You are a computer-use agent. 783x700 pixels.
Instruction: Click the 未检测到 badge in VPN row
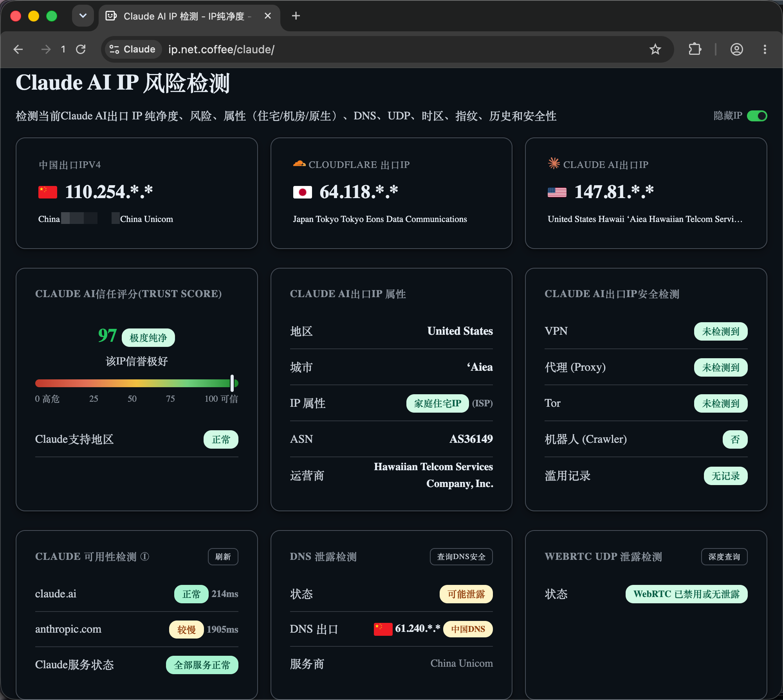pos(721,331)
